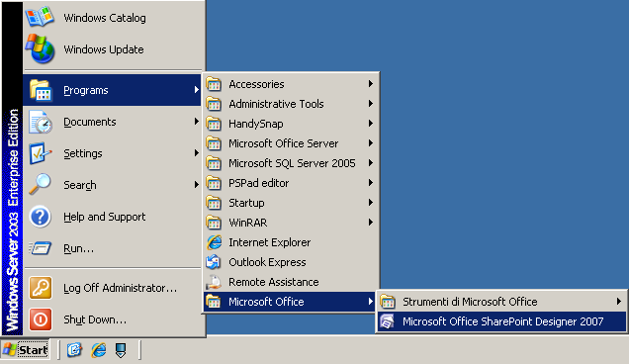Image resolution: width=629 pixels, height=364 pixels.
Task: Expand the Settings submenu arrow
Action: tap(197, 153)
